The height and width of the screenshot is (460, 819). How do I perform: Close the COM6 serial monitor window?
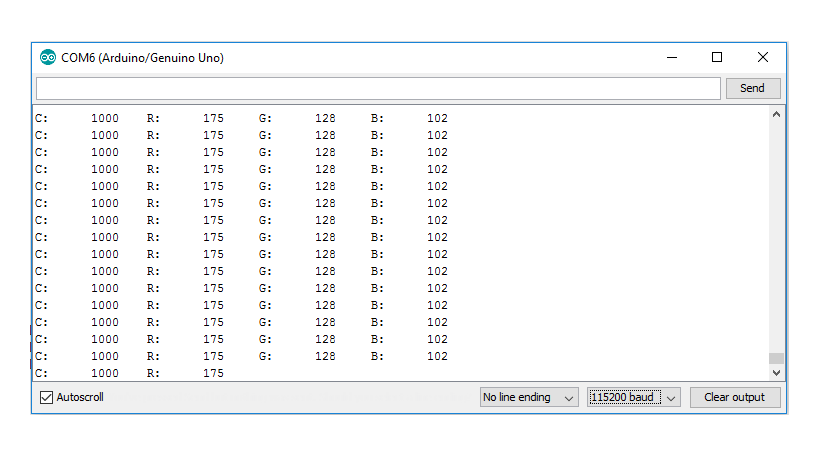point(763,57)
